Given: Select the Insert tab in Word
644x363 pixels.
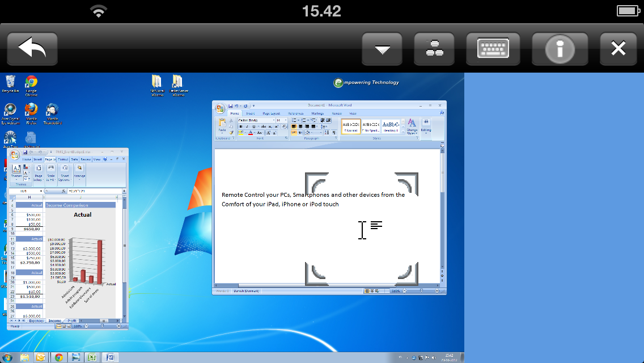Looking at the screenshot, I should (250, 113).
